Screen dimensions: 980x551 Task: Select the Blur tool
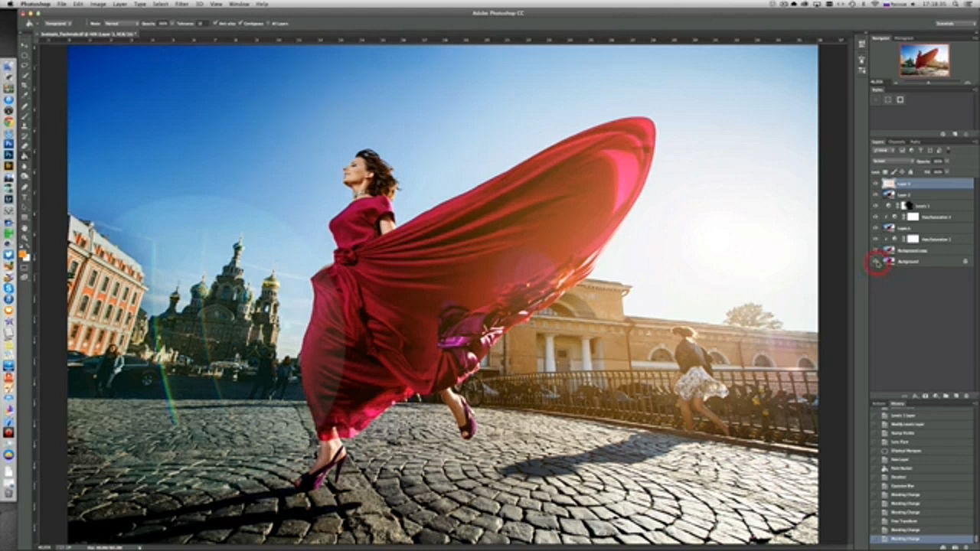[x=25, y=165]
